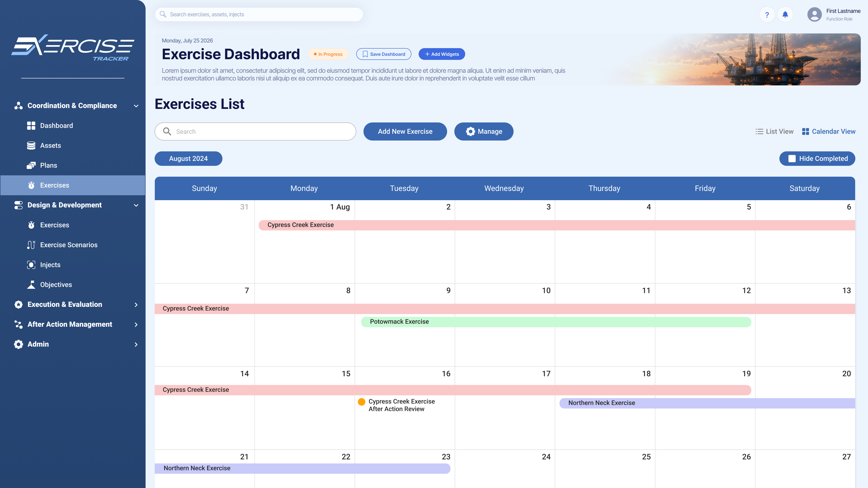Collapse the Design & Development chevron

[x=136, y=205]
